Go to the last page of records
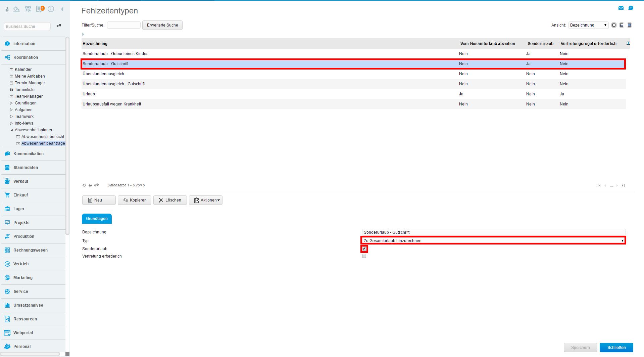This screenshot has height=357, width=644. [x=623, y=185]
